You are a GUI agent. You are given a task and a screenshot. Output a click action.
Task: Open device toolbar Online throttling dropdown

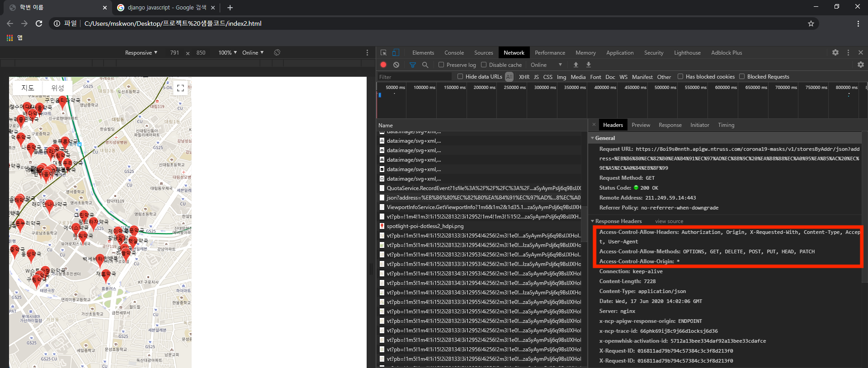(253, 52)
